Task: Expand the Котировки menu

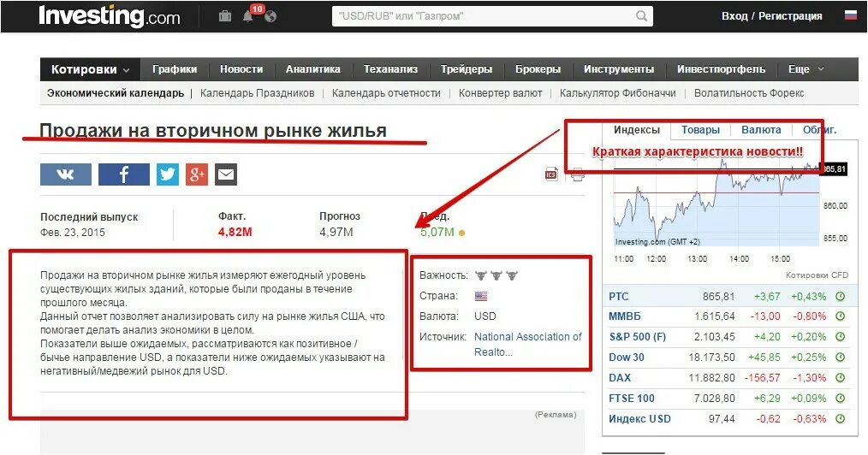Action: coord(90,69)
